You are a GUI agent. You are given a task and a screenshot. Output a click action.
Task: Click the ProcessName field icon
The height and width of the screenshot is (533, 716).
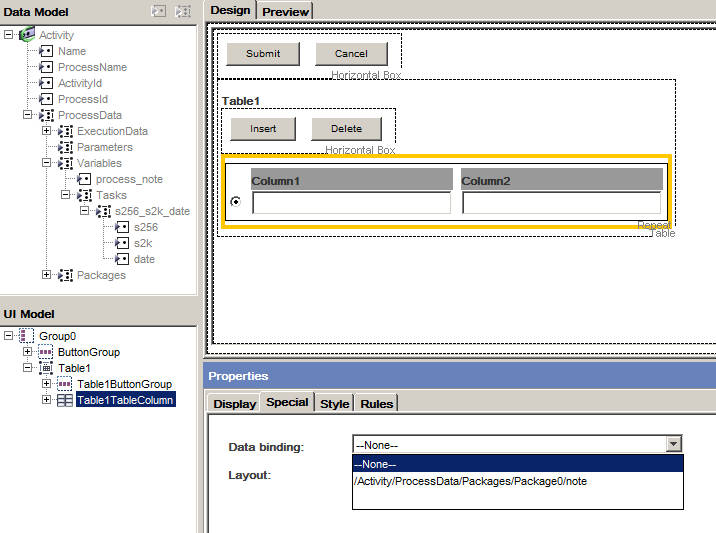(46, 67)
